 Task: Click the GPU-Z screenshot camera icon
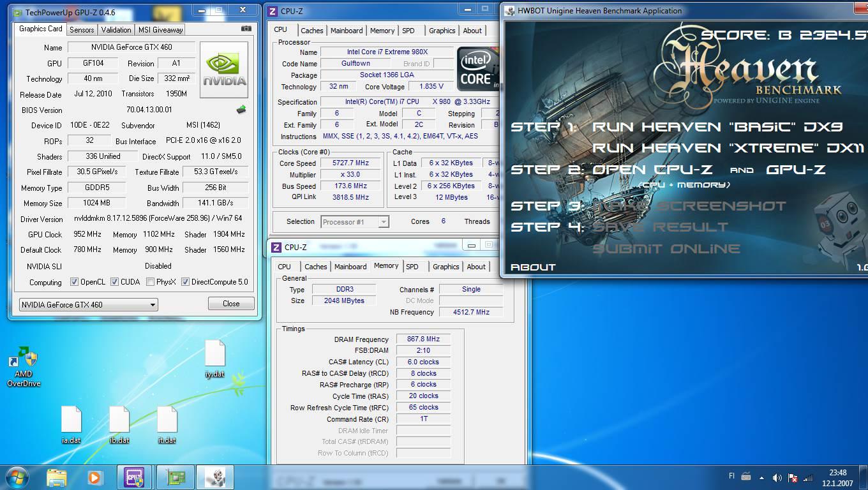tap(246, 29)
